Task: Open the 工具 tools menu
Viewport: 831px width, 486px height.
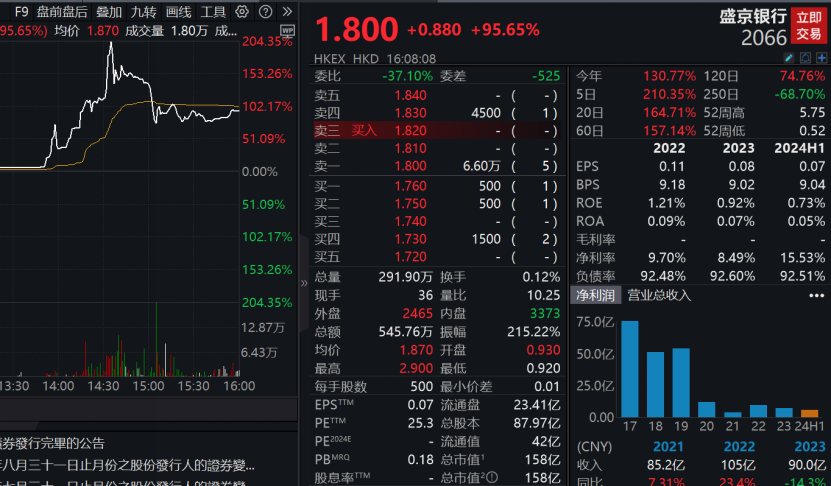Action: click(213, 12)
